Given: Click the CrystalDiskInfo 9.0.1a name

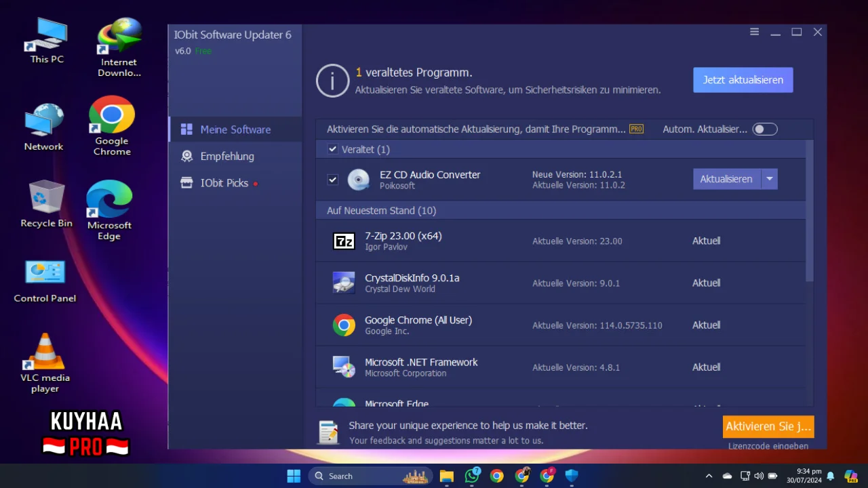Looking at the screenshot, I should tap(412, 278).
